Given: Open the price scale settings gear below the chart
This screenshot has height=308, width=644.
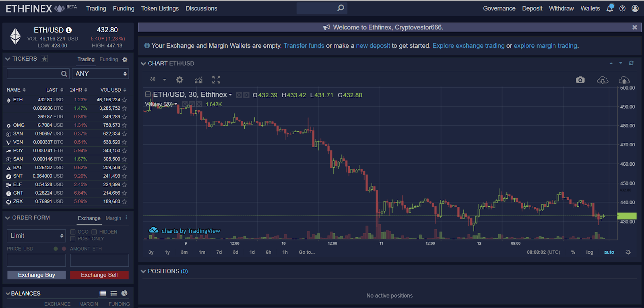Looking at the screenshot, I should point(628,252).
